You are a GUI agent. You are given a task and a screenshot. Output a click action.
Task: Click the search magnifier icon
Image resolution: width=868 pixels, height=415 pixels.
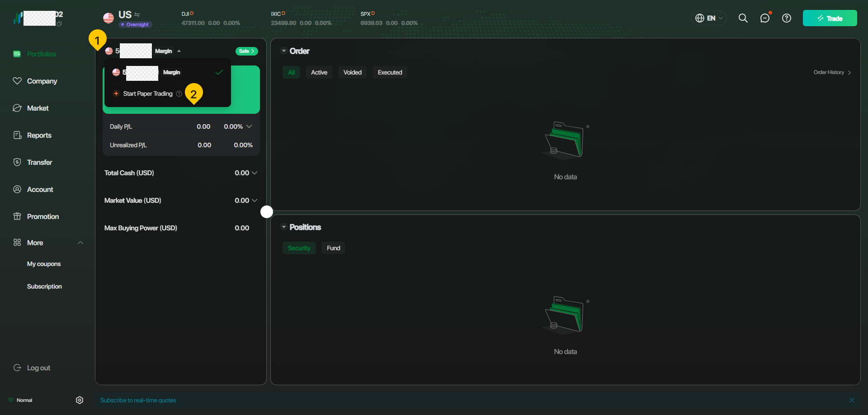pos(743,18)
